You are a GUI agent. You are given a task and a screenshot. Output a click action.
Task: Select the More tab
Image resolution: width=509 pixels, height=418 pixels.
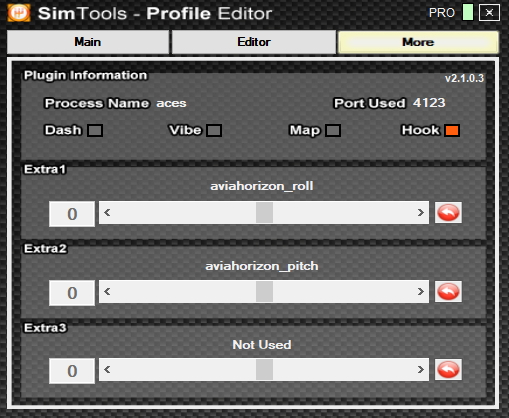point(418,42)
